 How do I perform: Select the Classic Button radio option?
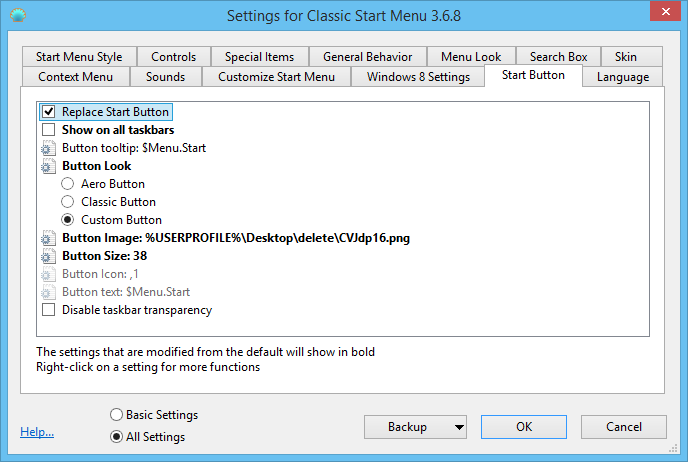pos(68,202)
